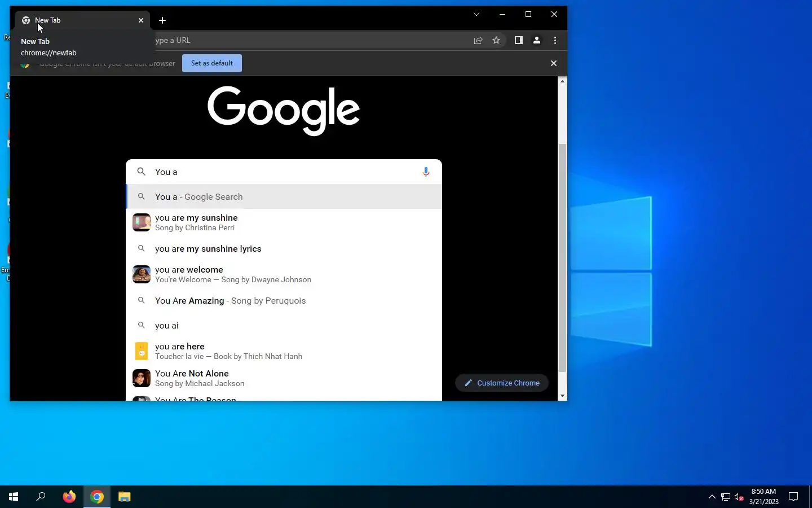Select 'you are my sunshine' Christina Perri suggestion

tap(284, 222)
